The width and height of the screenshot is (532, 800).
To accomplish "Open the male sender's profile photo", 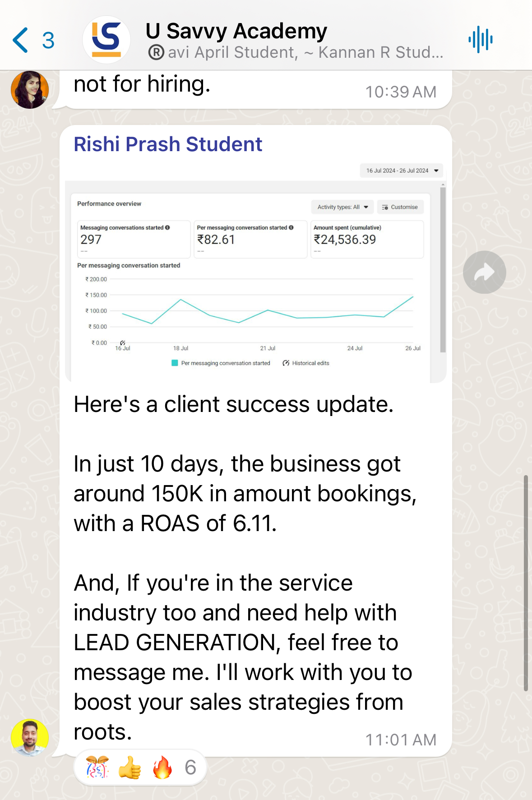I will 30,737.
